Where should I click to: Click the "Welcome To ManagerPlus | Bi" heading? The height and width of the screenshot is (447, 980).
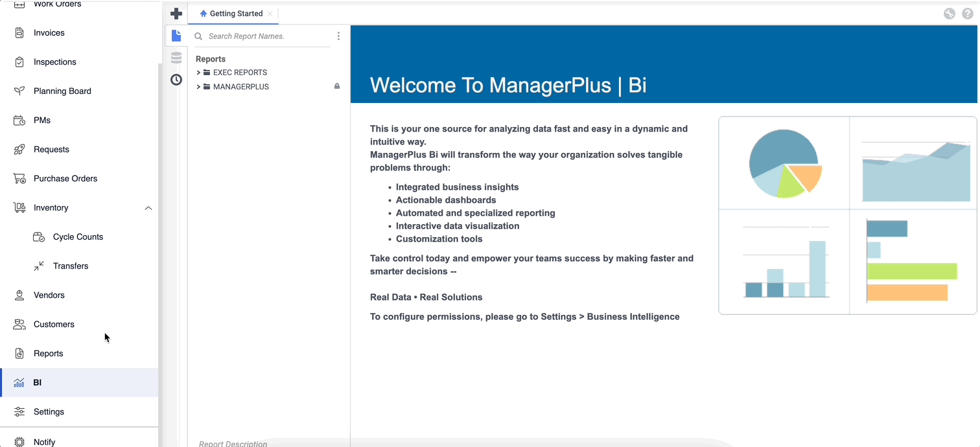pos(508,85)
